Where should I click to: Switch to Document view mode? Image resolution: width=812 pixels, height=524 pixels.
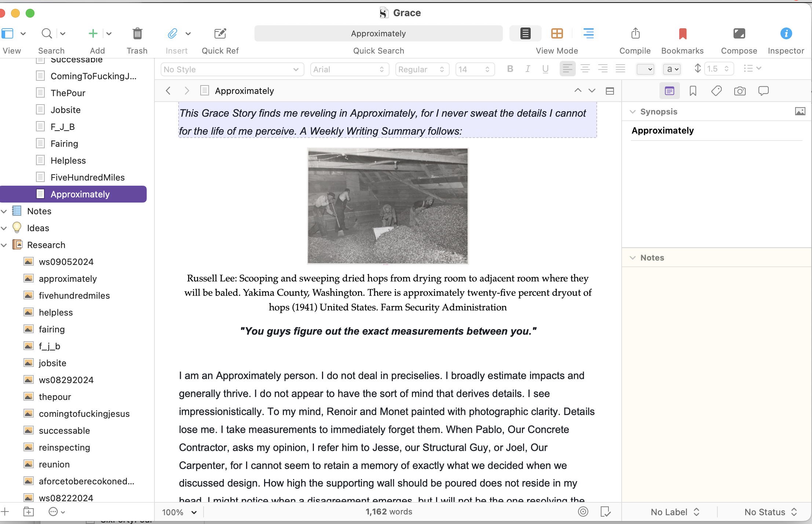(x=525, y=33)
